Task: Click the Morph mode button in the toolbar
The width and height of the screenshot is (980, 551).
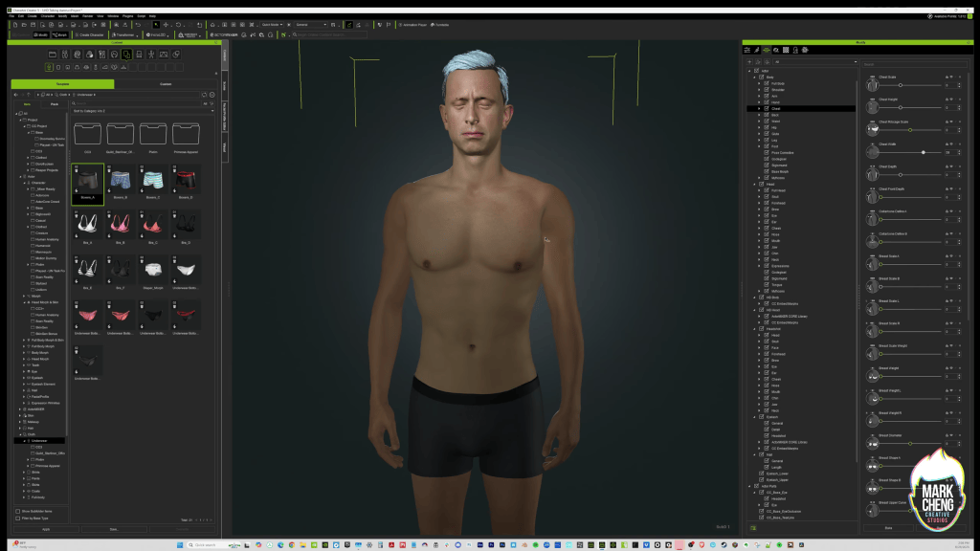Action: [60, 35]
